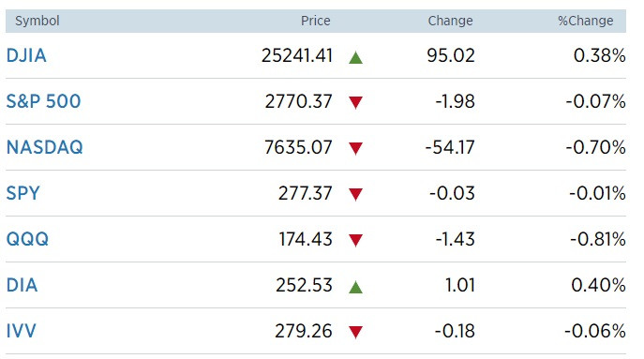Select the DIA ticker link
The height and width of the screenshot is (359, 644).
point(22,286)
